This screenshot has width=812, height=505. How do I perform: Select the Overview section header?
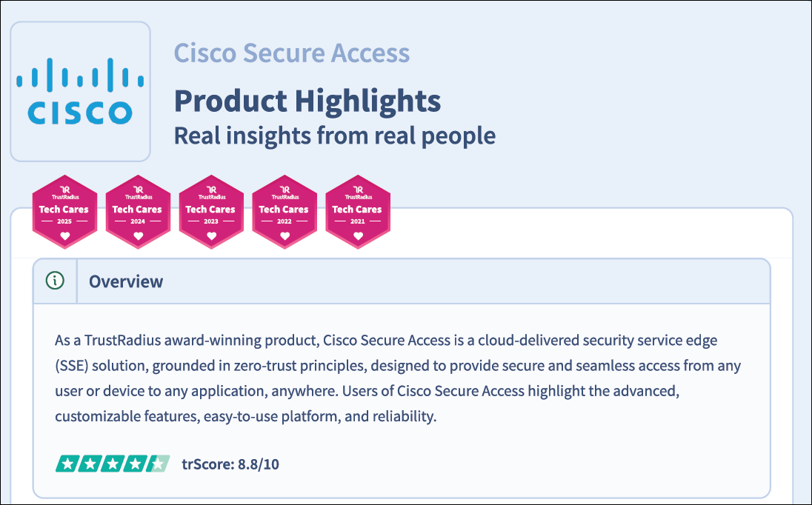pyautogui.click(x=126, y=281)
